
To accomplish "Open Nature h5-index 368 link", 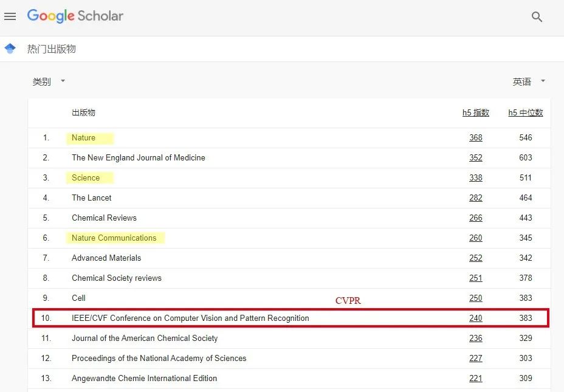I will (x=475, y=137).
